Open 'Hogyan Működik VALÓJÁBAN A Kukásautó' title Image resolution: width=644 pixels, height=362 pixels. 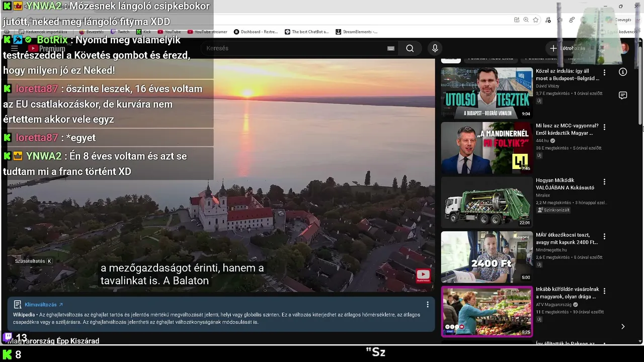click(x=565, y=184)
